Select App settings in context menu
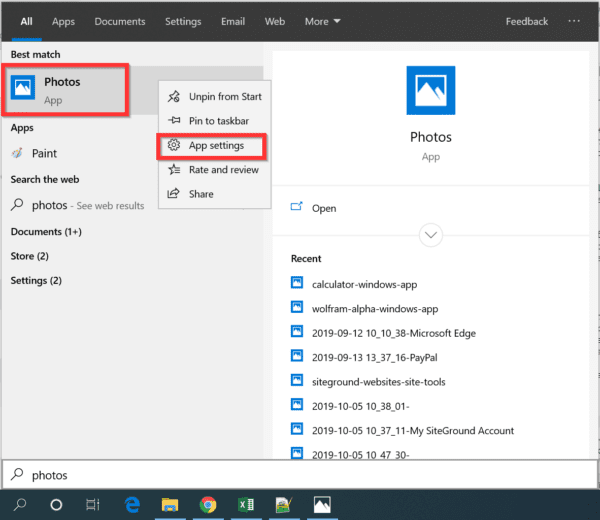This screenshot has height=520, width=600. coord(215,145)
